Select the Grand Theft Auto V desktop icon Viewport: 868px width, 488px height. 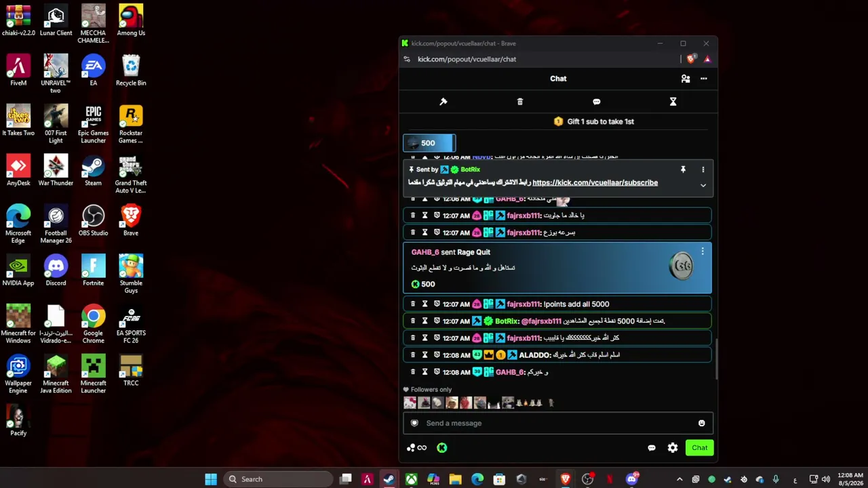pyautogui.click(x=131, y=175)
